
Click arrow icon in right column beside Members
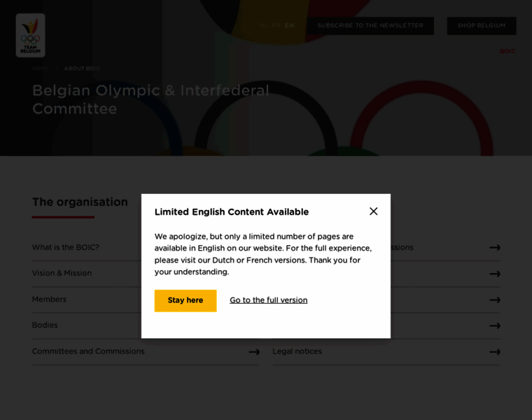coord(495,300)
